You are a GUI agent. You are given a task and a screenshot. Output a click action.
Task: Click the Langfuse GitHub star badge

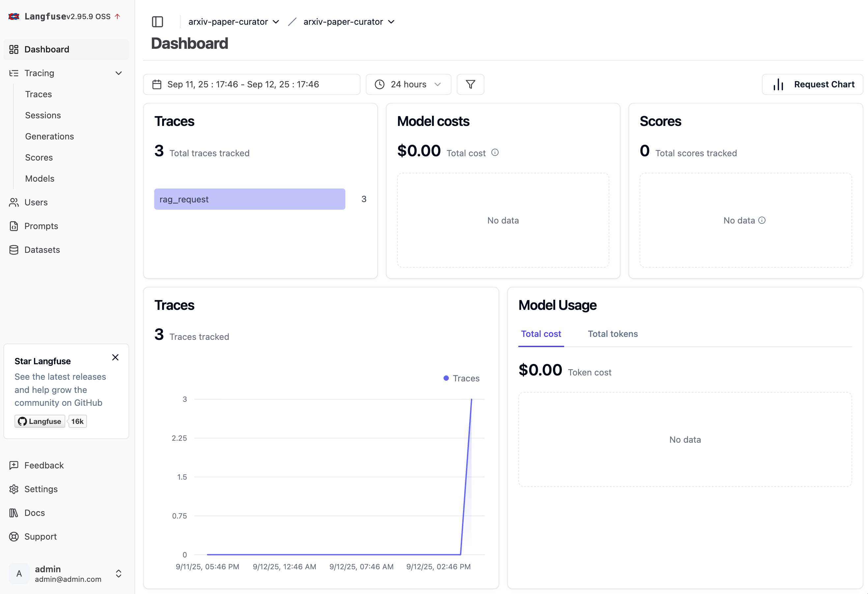click(x=40, y=421)
